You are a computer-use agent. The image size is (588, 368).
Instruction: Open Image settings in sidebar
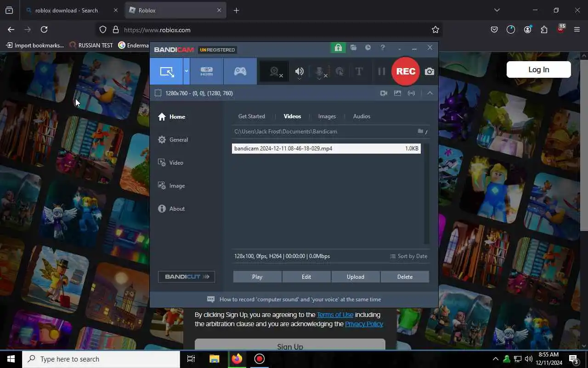point(171,186)
